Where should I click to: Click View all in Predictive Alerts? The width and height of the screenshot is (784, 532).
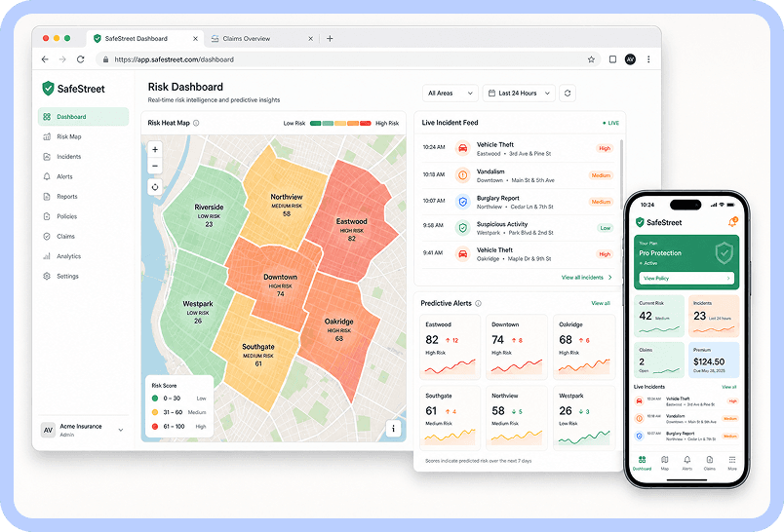[601, 303]
